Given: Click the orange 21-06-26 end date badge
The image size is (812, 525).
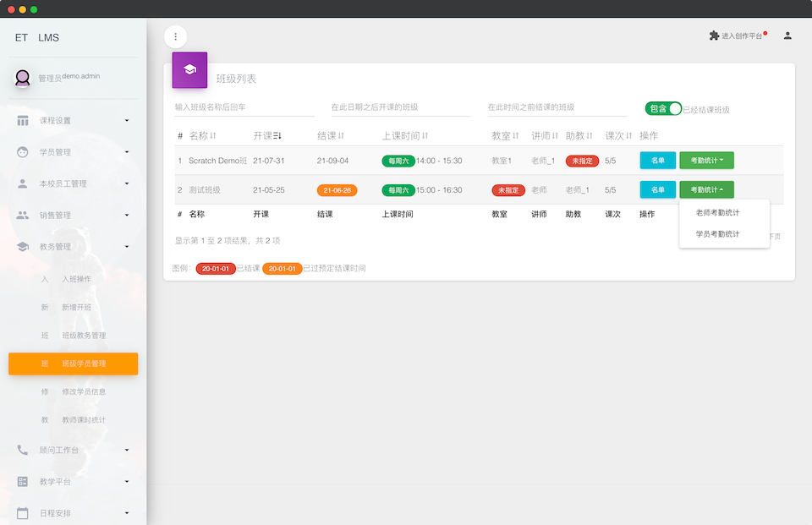Looking at the screenshot, I should point(337,190).
